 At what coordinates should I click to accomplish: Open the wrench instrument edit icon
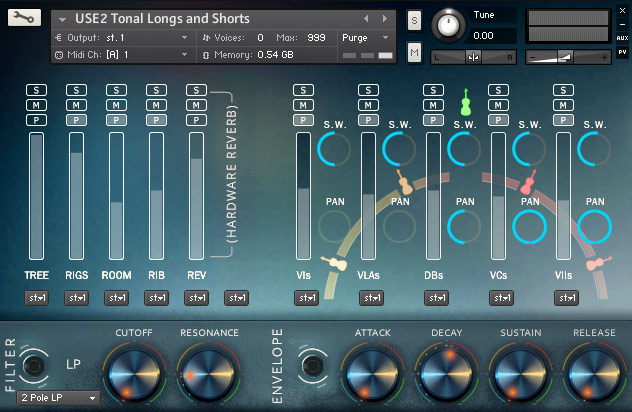[24, 18]
